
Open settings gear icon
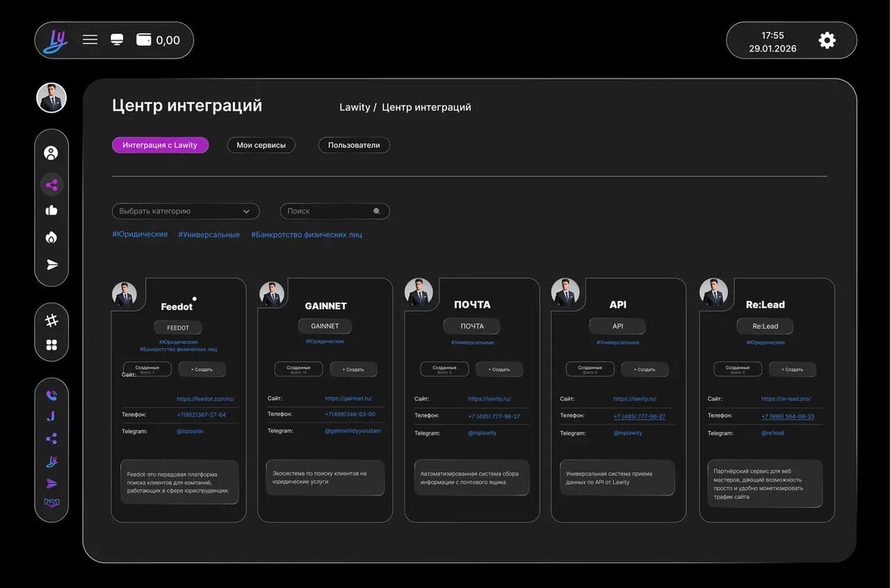click(x=827, y=40)
